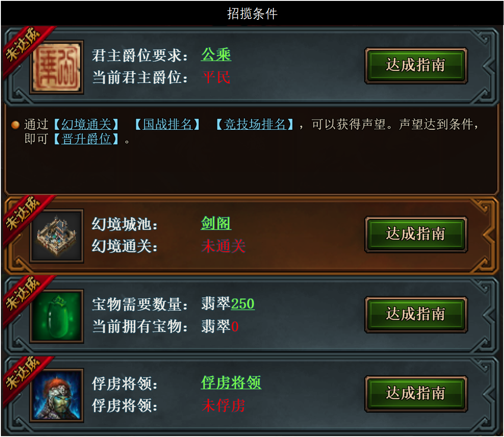The height and width of the screenshot is (437, 504).
Task: Click the green jade treasure icon
Action: click(57, 316)
